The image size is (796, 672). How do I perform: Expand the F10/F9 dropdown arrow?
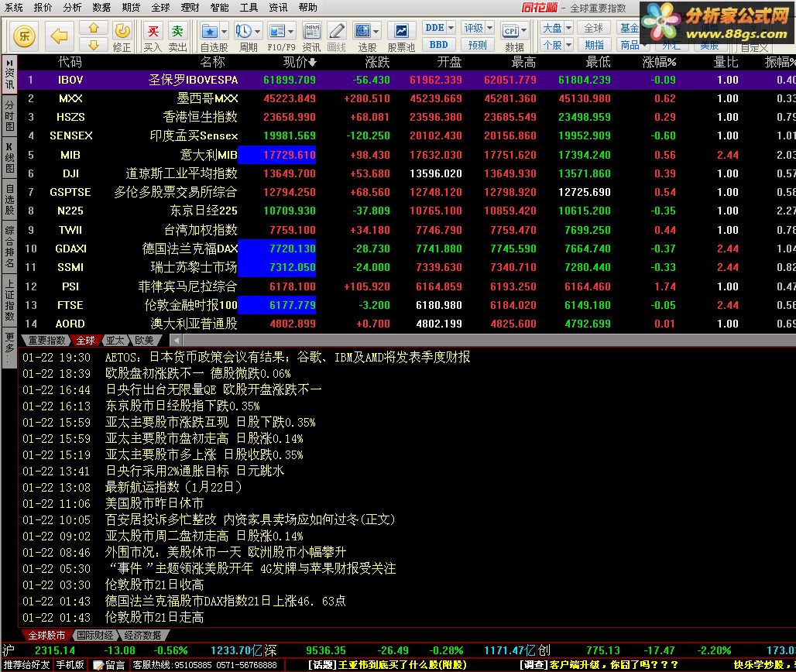pos(291,32)
